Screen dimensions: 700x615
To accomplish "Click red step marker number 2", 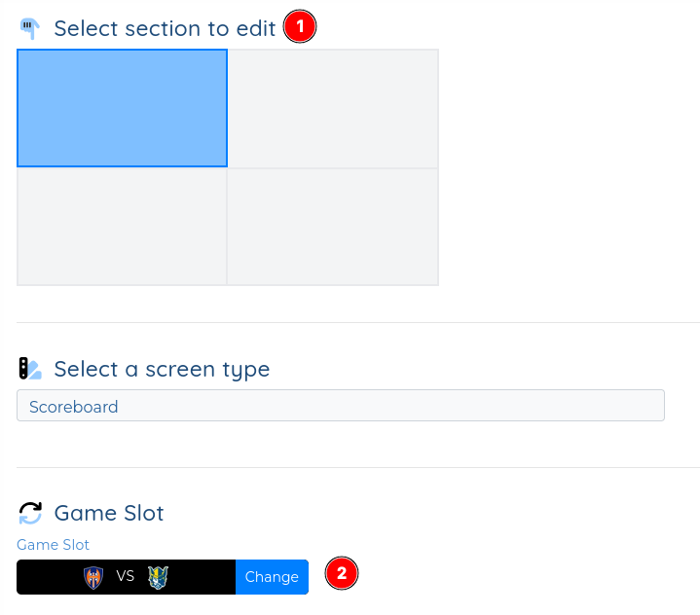I will 342,573.
